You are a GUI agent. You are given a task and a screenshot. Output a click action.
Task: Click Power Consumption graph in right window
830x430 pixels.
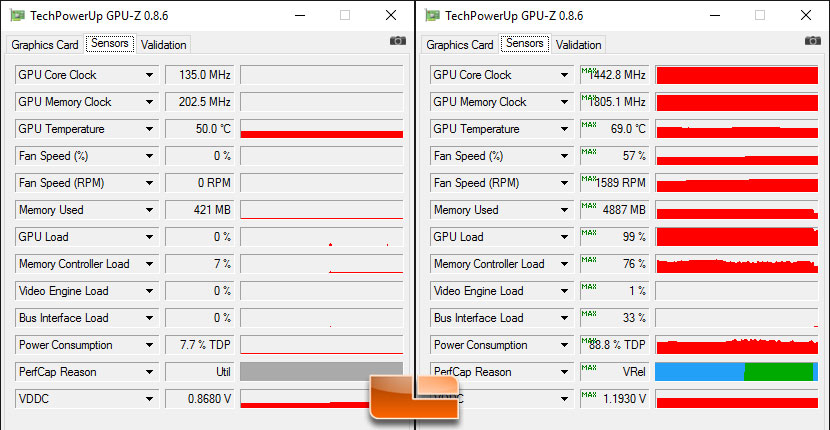(737, 345)
